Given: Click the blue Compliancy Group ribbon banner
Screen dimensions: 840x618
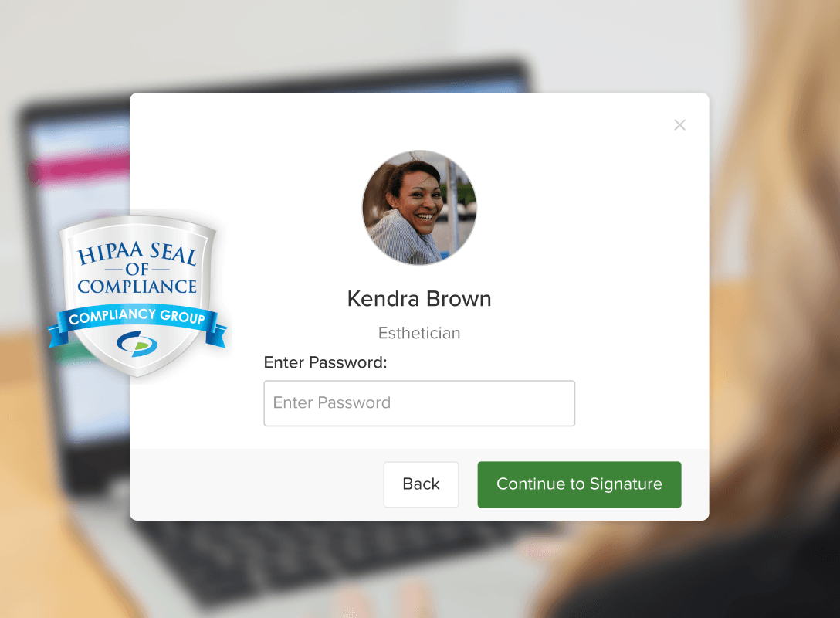Looking at the screenshot, I should pos(137,323).
